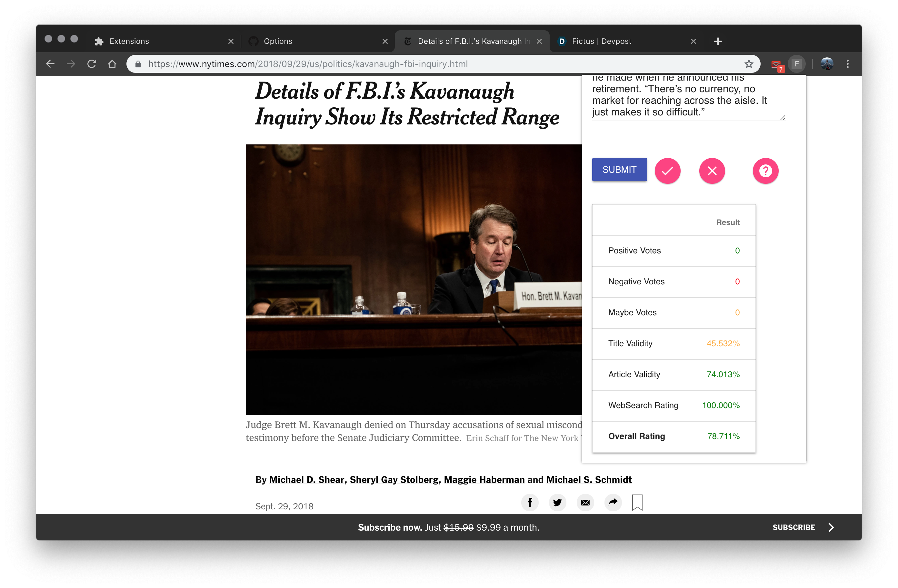Open the mail extension with 7 badge
This screenshot has height=588, width=898.
pos(776,65)
